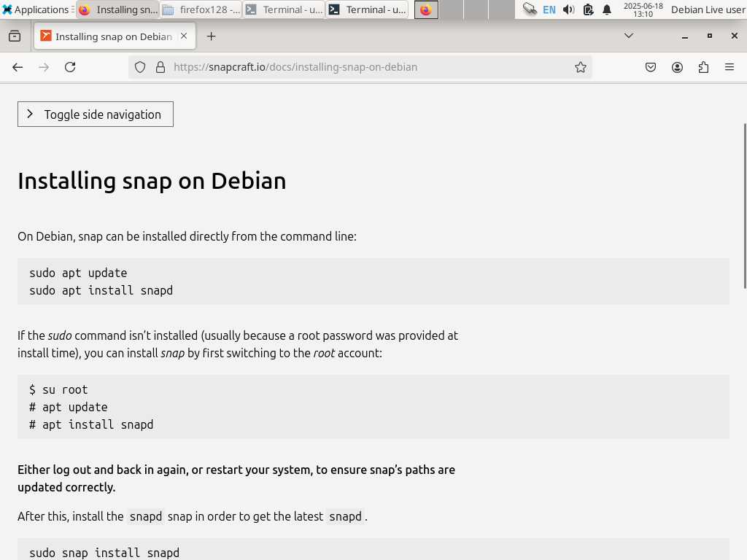Switch to second Terminal taskbar window

click(367, 9)
